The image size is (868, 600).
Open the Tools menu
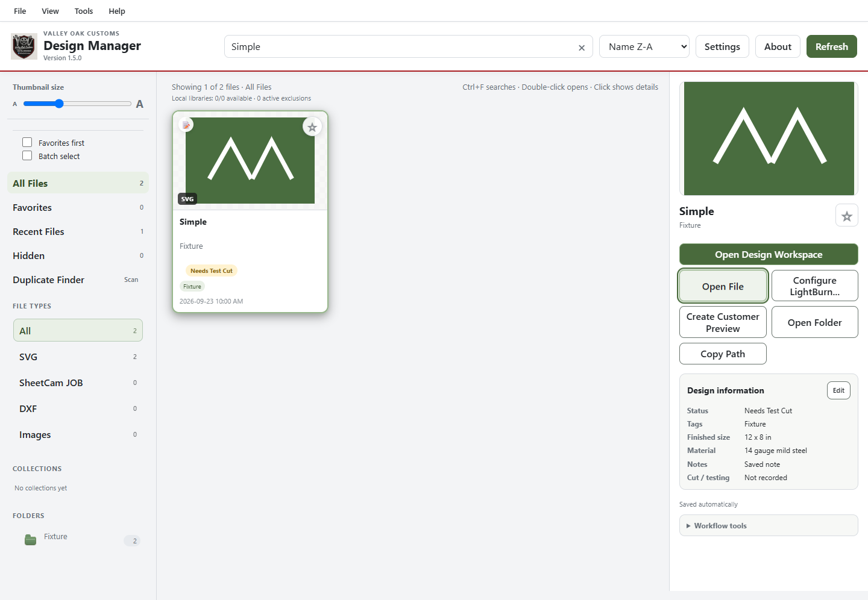pyautogui.click(x=84, y=11)
